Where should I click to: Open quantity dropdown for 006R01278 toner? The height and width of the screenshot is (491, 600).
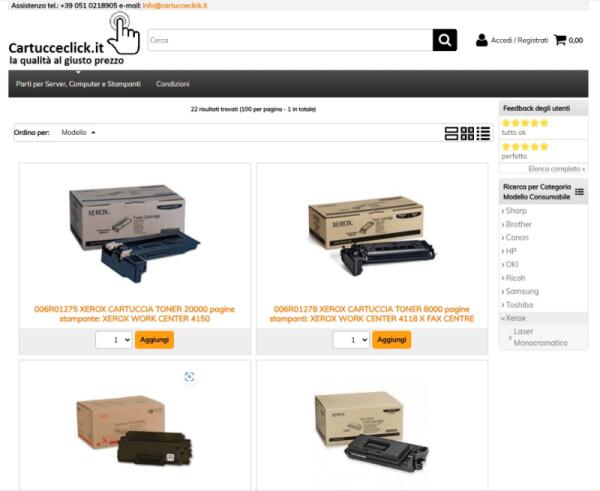[x=351, y=340]
